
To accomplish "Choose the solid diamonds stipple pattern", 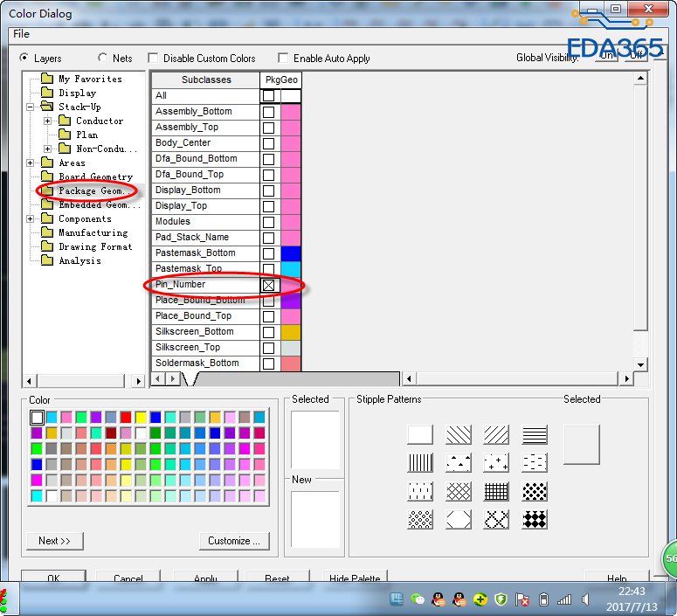I will point(535,519).
